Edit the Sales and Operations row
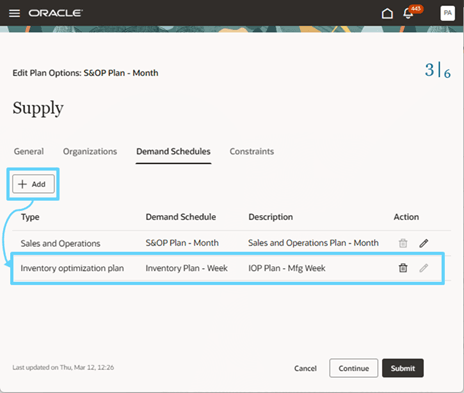This screenshot has height=393, width=464. pyautogui.click(x=424, y=243)
